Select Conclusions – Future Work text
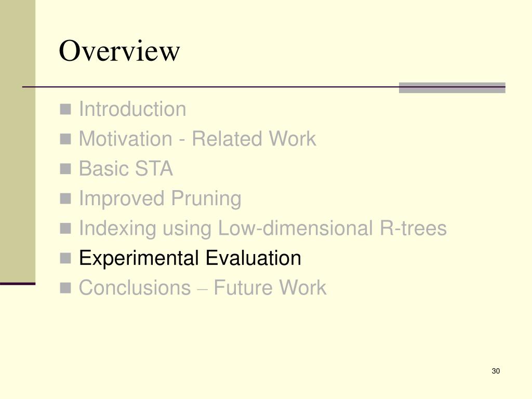The width and height of the screenshot is (532, 399). 203,288
